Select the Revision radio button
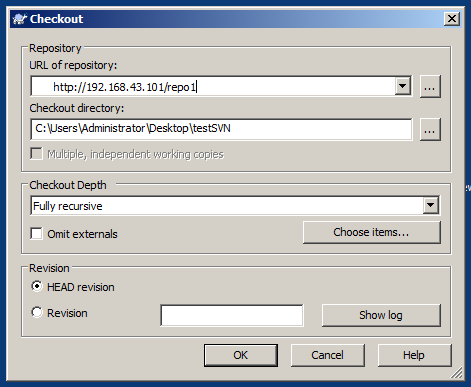 (x=37, y=312)
